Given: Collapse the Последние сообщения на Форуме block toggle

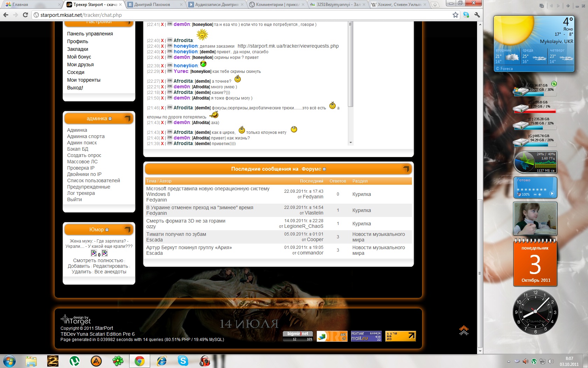Looking at the screenshot, I should coord(324,169).
